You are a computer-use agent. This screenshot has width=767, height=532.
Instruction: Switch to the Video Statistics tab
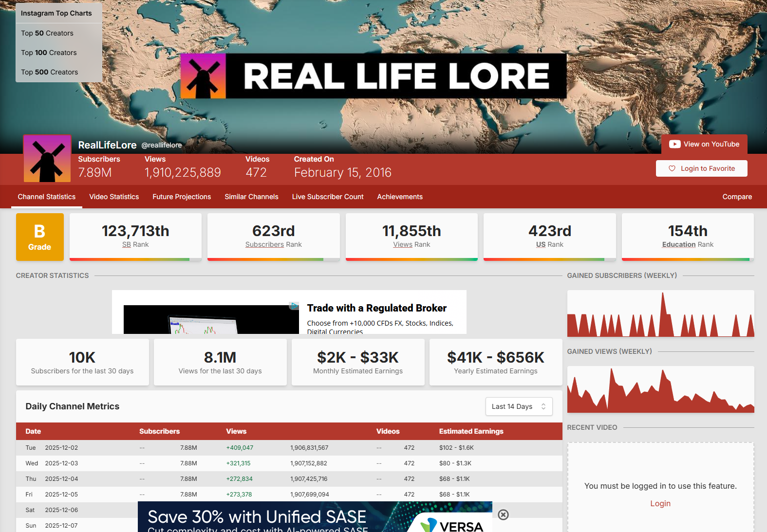[114, 197]
